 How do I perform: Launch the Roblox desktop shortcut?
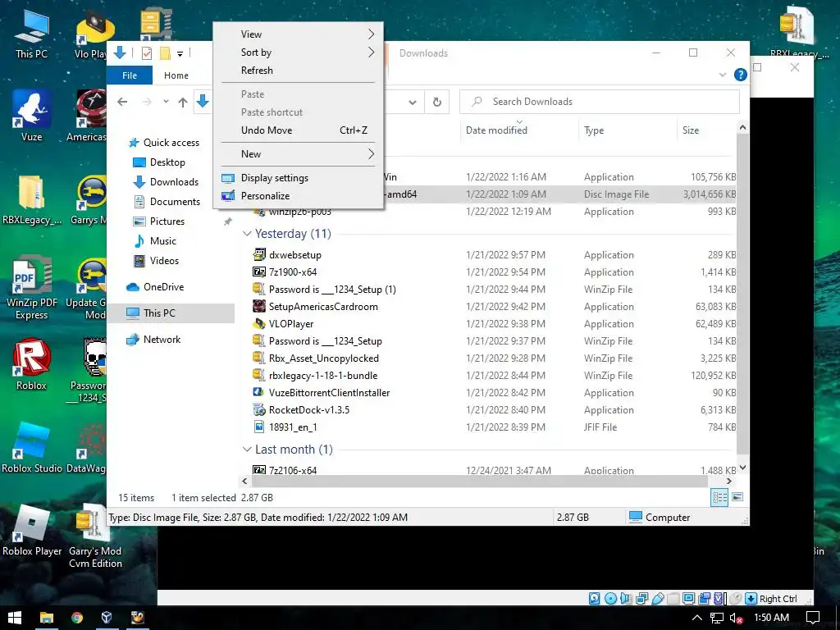click(31, 363)
